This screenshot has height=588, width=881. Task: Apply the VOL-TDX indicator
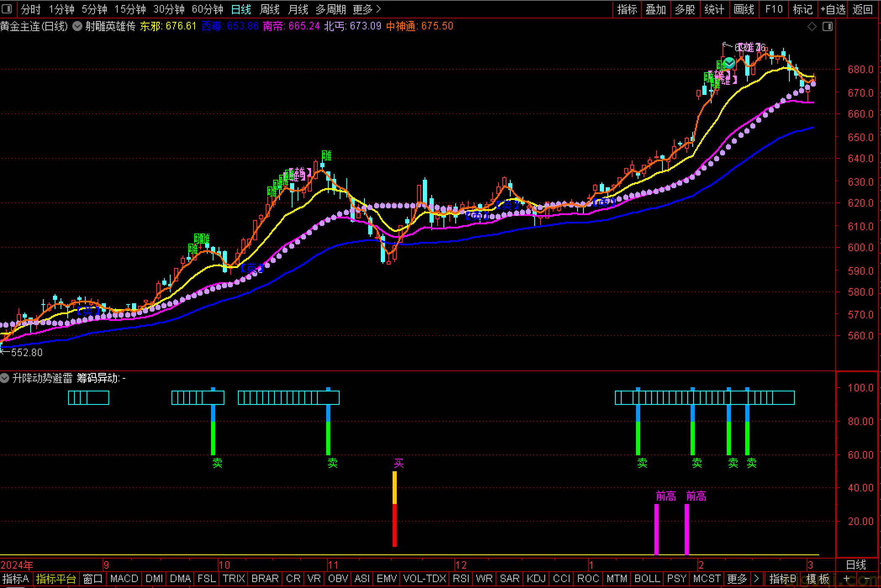coord(425,579)
